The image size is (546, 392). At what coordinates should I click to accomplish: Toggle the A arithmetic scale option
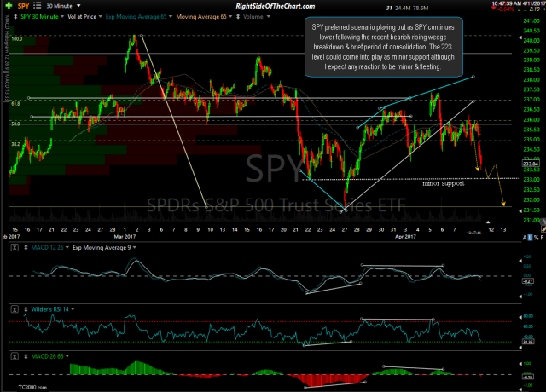[525, 238]
